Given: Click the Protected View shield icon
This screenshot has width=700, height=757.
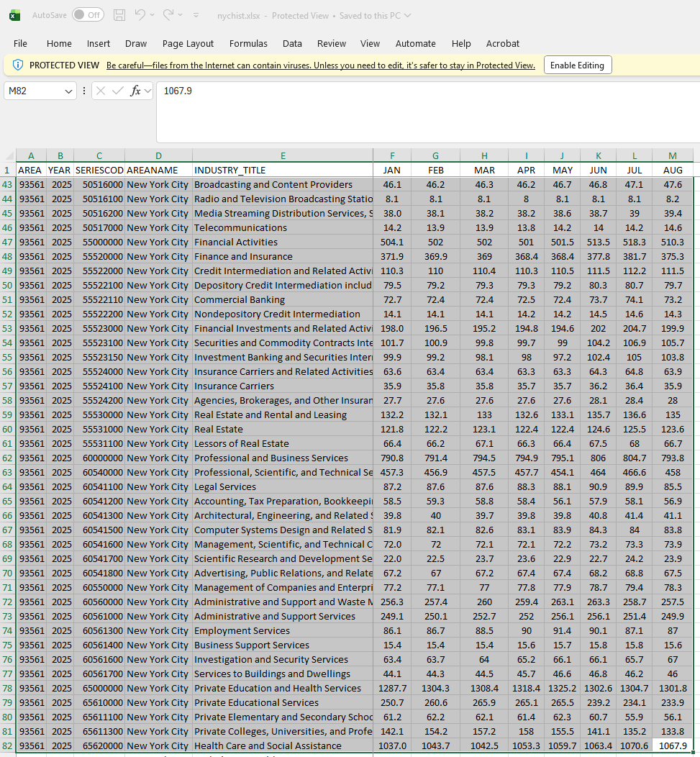Looking at the screenshot, I should coord(18,65).
